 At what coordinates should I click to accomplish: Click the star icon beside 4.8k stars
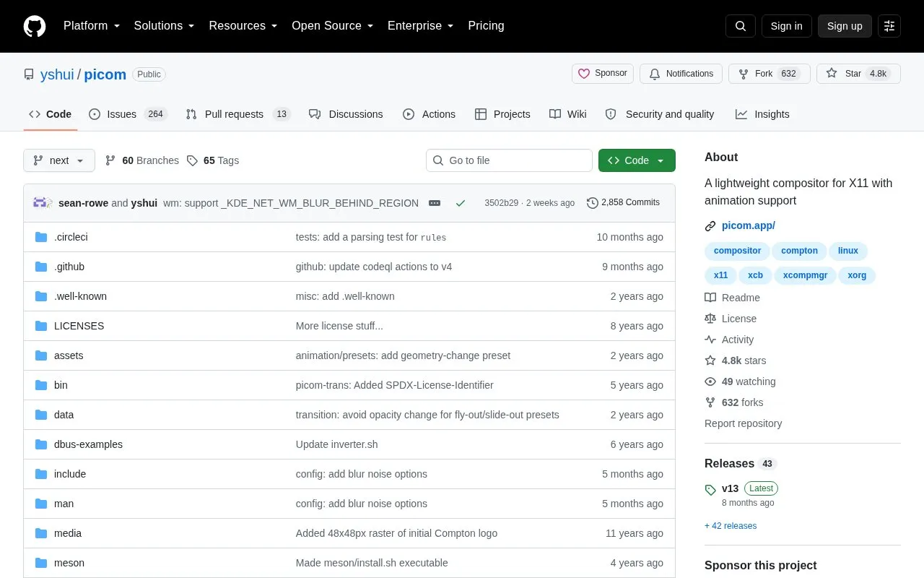coord(710,361)
